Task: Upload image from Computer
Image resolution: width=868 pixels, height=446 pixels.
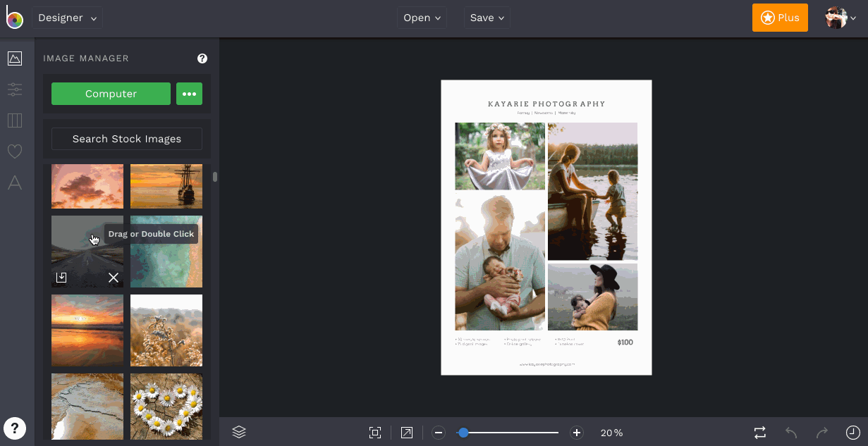Action: pos(111,94)
